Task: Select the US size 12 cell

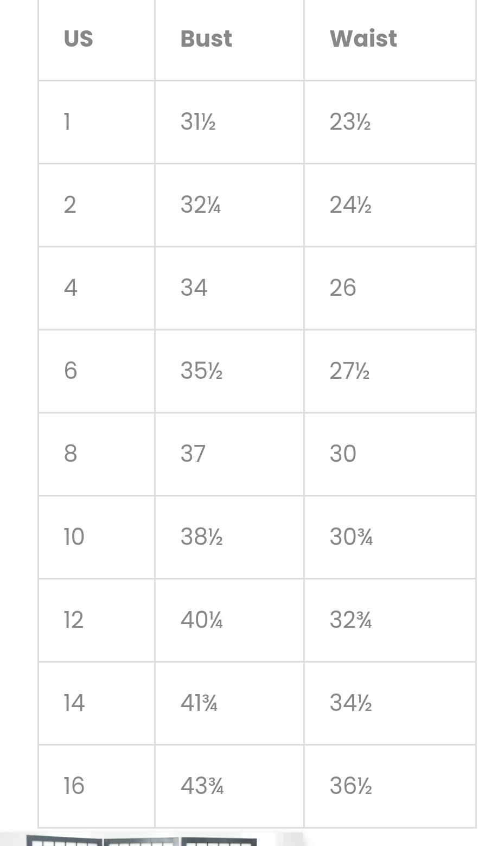Action: pyautogui.click(x=74, y=620)
